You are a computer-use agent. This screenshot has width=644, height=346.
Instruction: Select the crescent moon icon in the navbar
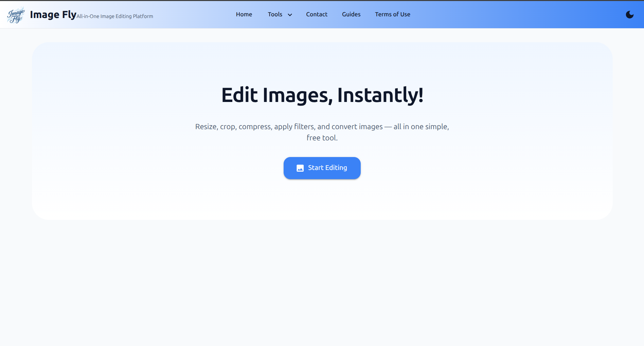click(x=630, y=14)
